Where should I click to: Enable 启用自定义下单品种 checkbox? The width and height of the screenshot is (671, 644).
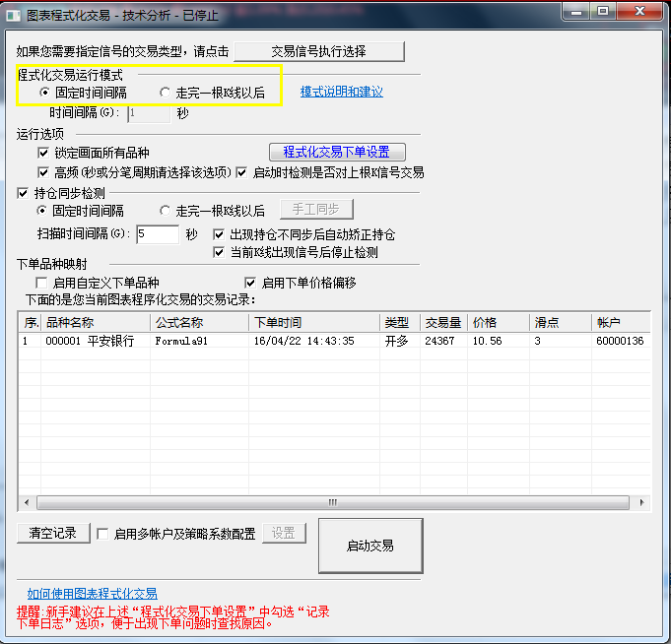(41, 283)
